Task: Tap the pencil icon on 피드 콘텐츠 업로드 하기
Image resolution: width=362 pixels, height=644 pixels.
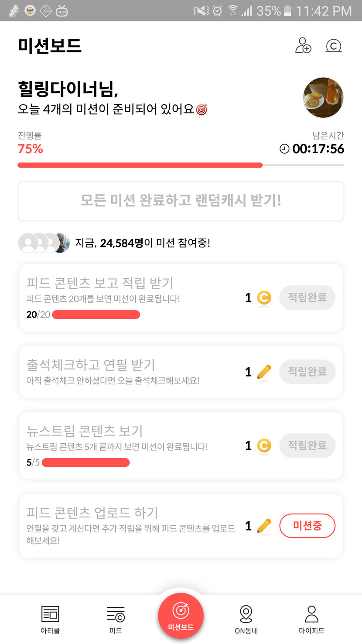Action: 264,526
